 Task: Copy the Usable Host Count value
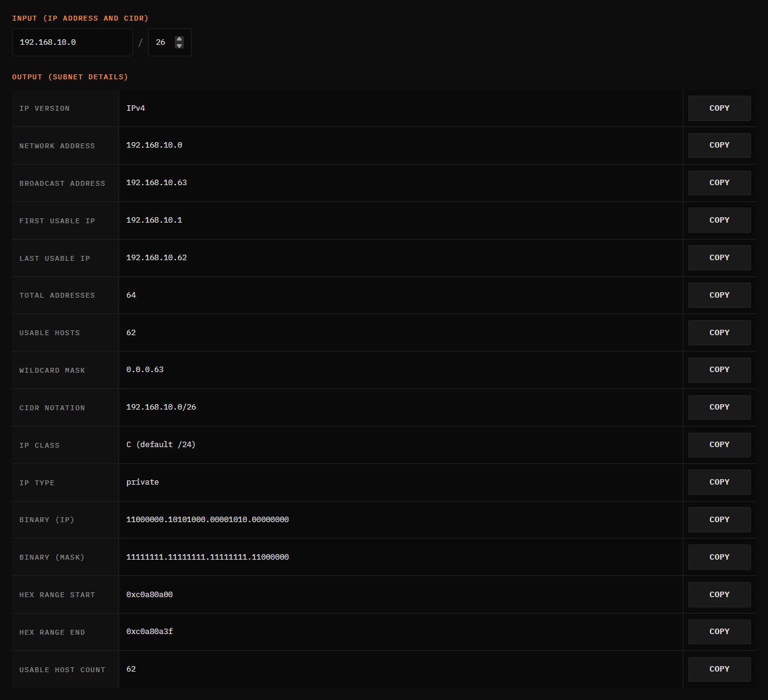point(719,669)
